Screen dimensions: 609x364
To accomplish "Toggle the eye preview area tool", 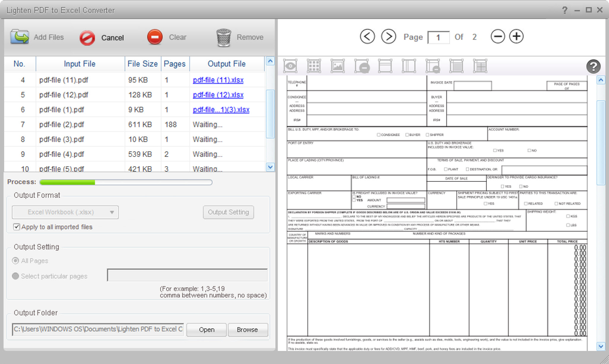I will coord(290,66).
